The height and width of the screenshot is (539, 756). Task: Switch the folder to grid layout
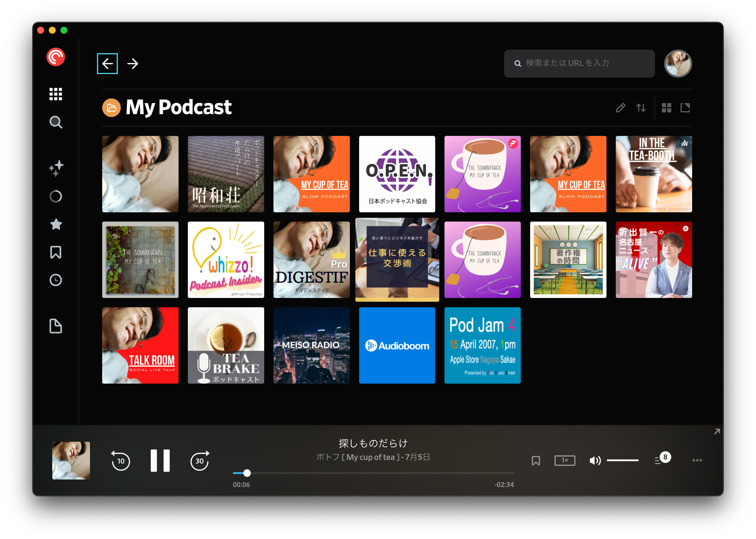click(x=666, y=107)
